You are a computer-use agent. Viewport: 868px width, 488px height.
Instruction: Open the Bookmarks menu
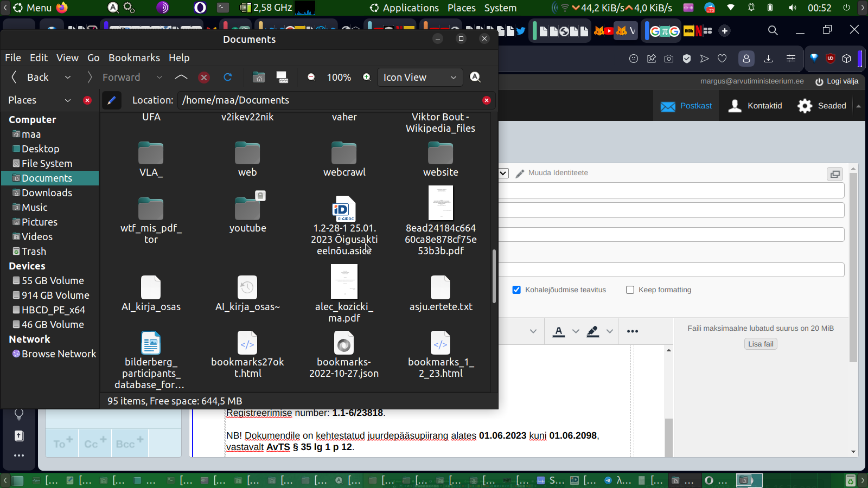pos(134,58)
